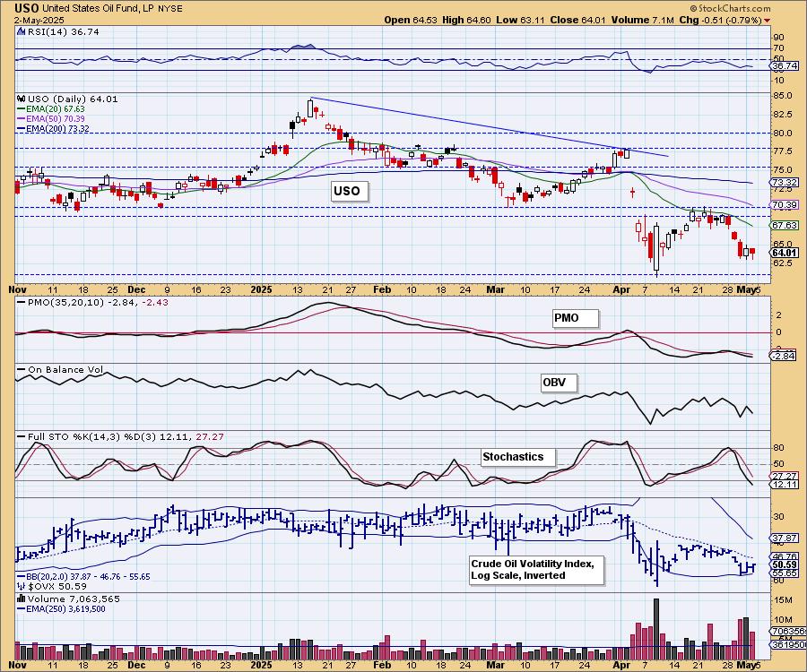807x672 pixels.
Task: Click the 73.32 price tag on the right scale
Action: pos(785,183)
